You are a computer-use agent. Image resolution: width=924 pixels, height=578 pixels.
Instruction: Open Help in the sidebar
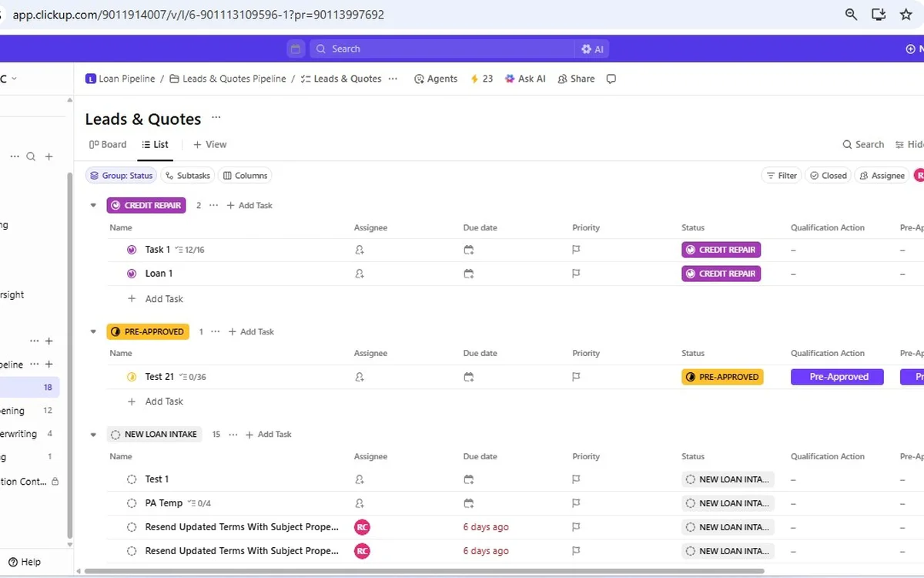point(25,562)
